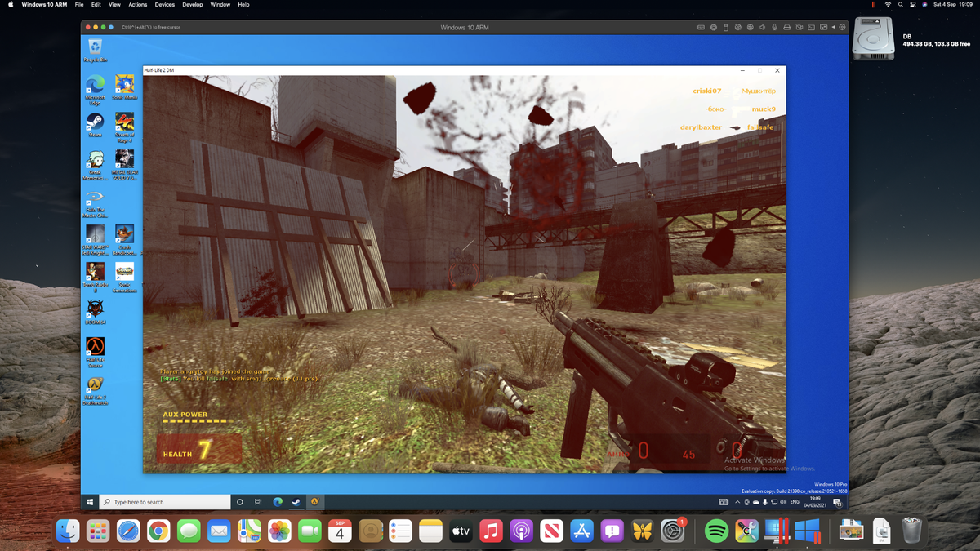980x551 pixels.
Task: Open the File menu
Action: [79, 4]
